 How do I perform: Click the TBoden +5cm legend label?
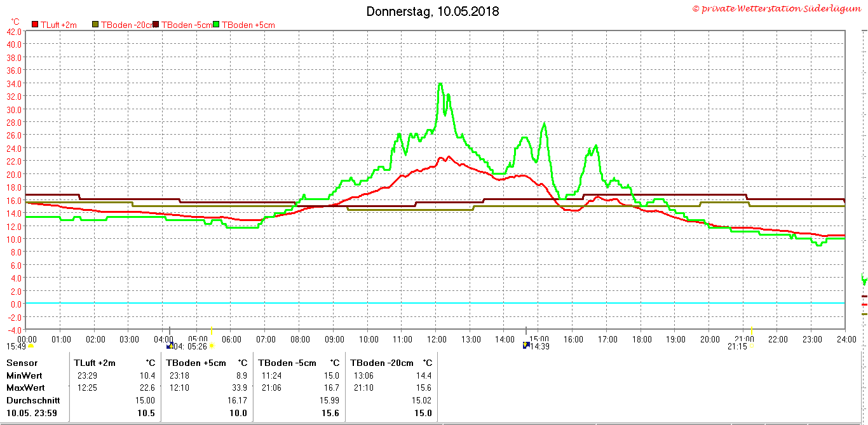click(x=248, y=25)
